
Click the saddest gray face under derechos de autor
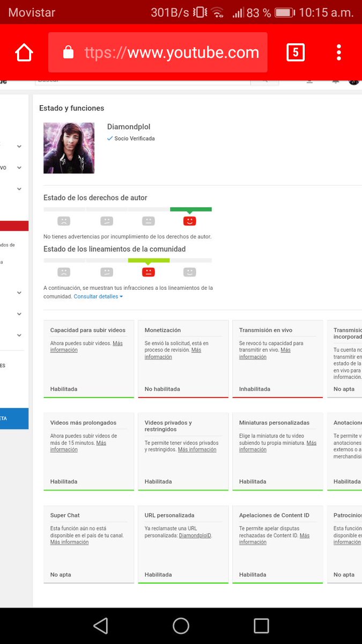click(64, 221)
